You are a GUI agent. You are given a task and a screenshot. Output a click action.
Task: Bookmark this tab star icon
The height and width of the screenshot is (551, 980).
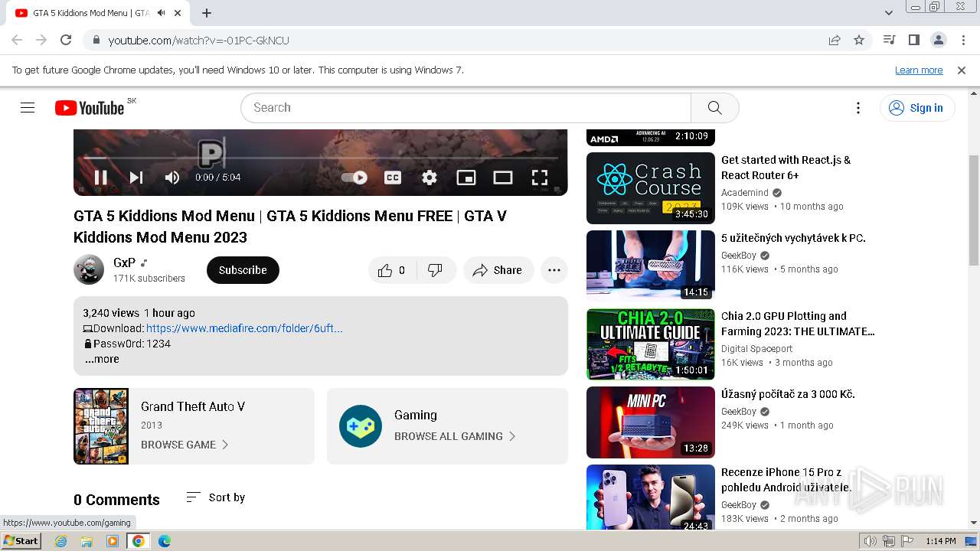859,40
